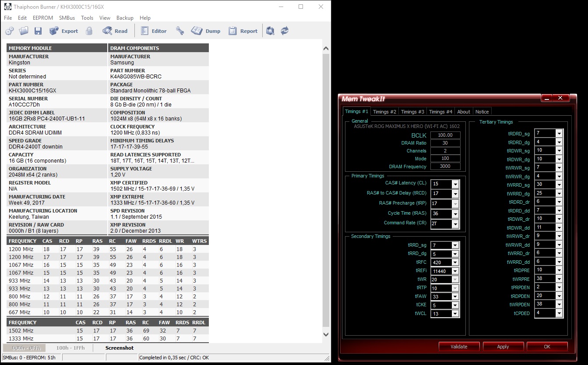Expand the tREFi dropdown

point(455,271)
